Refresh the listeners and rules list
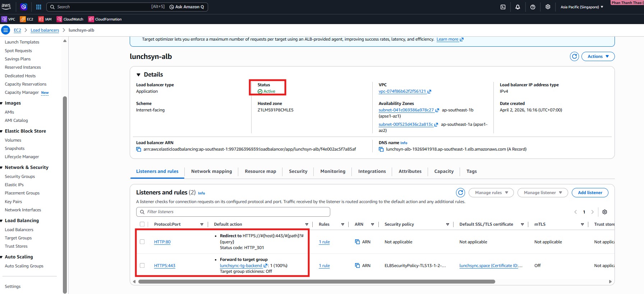This screenshot has width=644, height=294. point(460,193)
